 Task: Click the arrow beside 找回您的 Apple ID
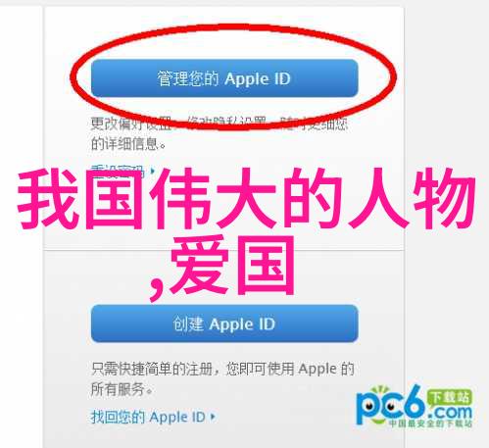coord(213,418)
